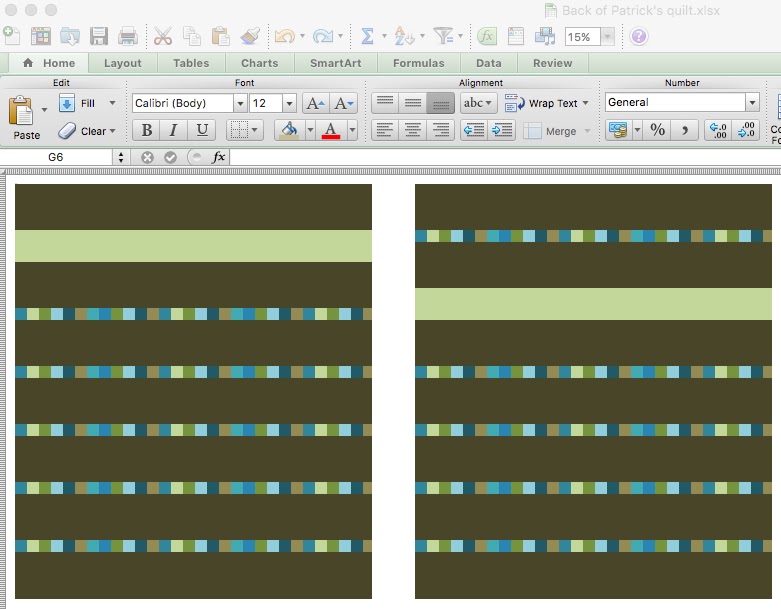Decrease decimal places
Image resolution: width=781 pixels, height=609 pixels.
pyautogui.click(x=746, y=130)
